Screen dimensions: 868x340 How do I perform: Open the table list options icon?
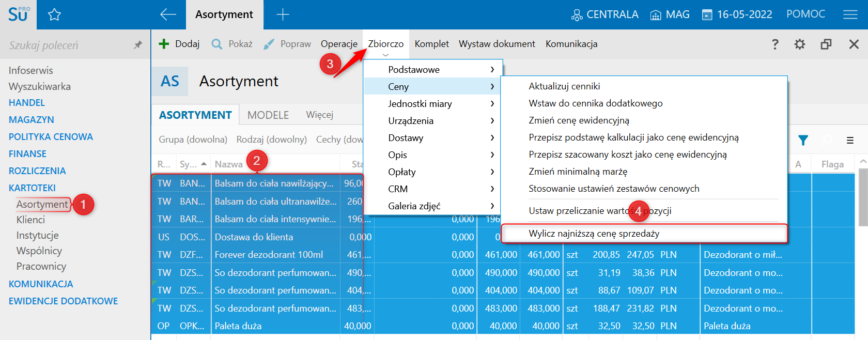[850, 140]
